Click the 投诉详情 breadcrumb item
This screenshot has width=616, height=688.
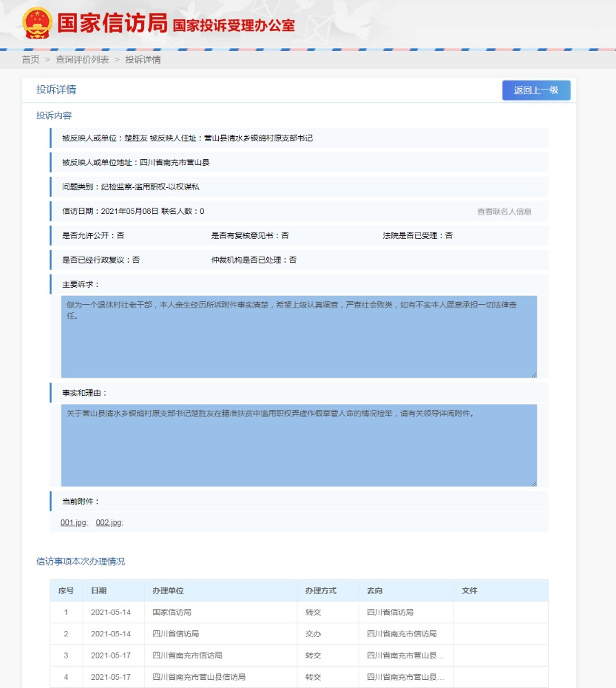(x=143, y=60)
